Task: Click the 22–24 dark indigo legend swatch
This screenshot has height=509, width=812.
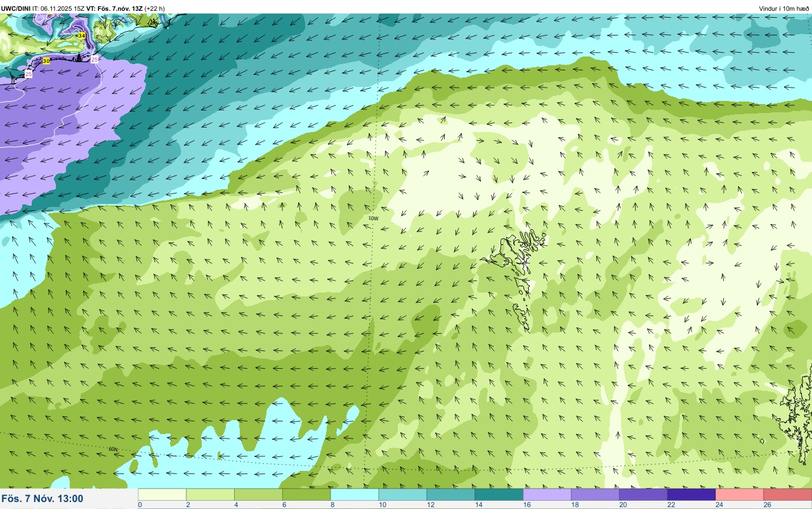Action: pos(691,494)
